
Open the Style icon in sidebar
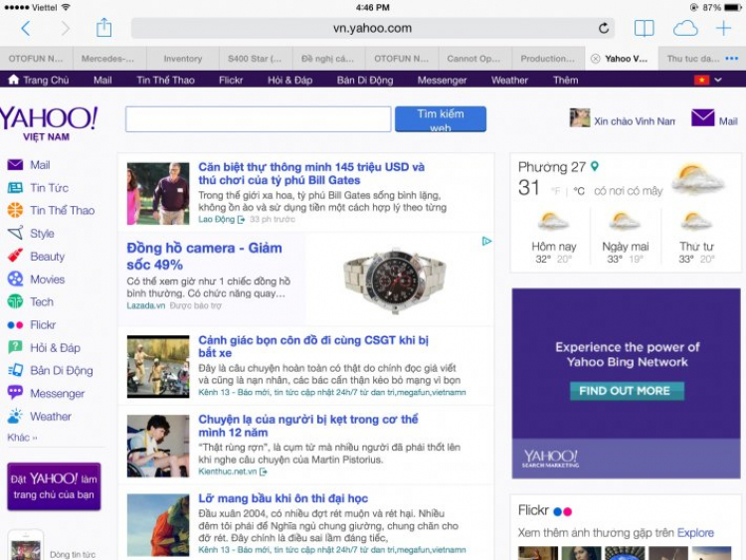pyautogui.click(x=15, y=233)
